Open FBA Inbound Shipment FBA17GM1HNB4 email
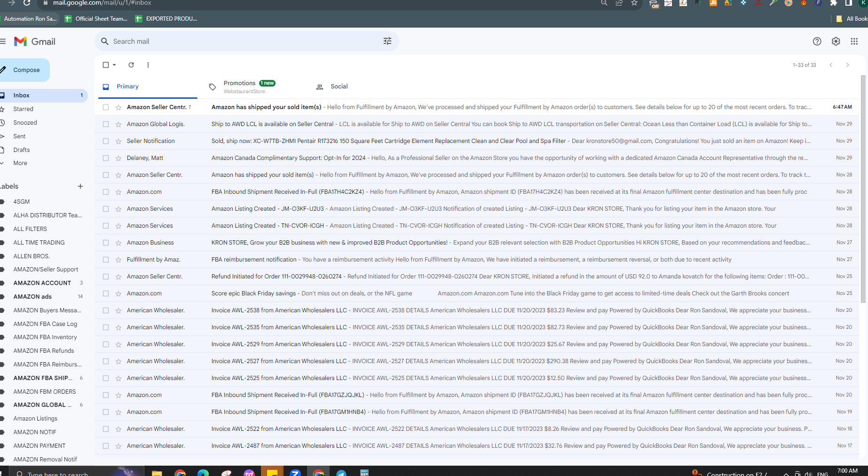The height and width of the screenshot is (476, 868). point(477,412)
